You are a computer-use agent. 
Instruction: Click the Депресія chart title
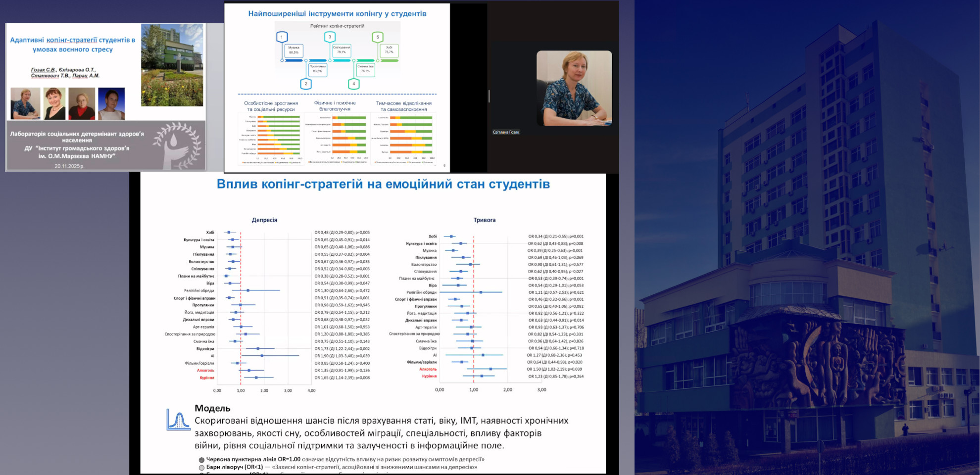264,220
